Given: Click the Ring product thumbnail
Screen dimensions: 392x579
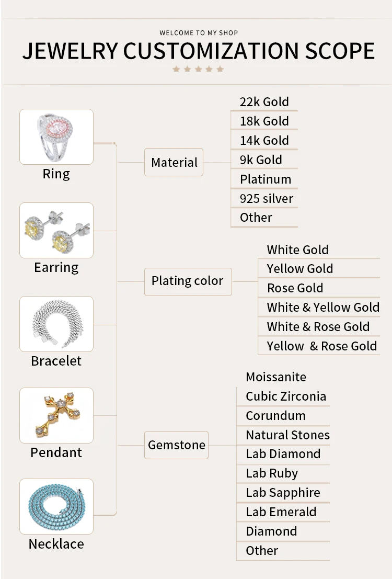Looking at the screenshot, I should coord(56,137).
